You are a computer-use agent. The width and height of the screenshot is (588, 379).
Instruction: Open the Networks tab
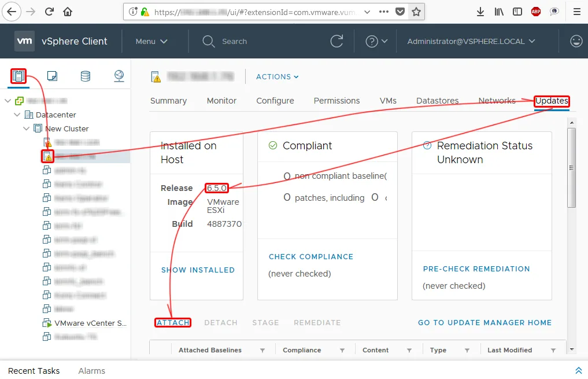click(x=497, y=101)
